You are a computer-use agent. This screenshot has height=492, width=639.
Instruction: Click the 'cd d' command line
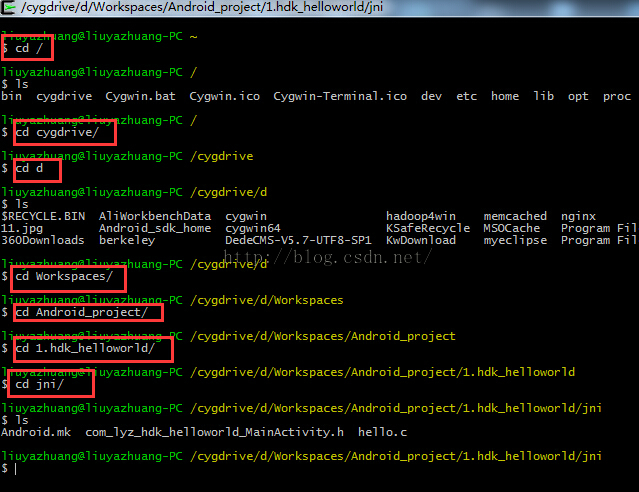[x=29, y=168]
